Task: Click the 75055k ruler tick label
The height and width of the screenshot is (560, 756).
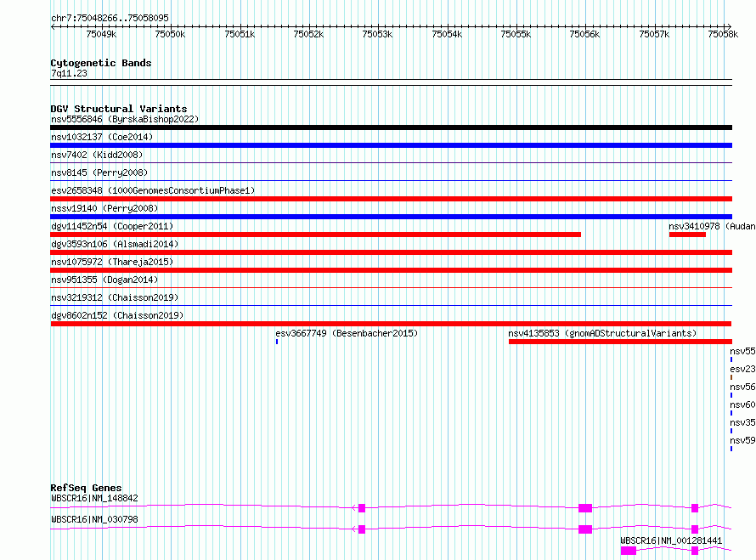Action: click(x=516, y=34)
